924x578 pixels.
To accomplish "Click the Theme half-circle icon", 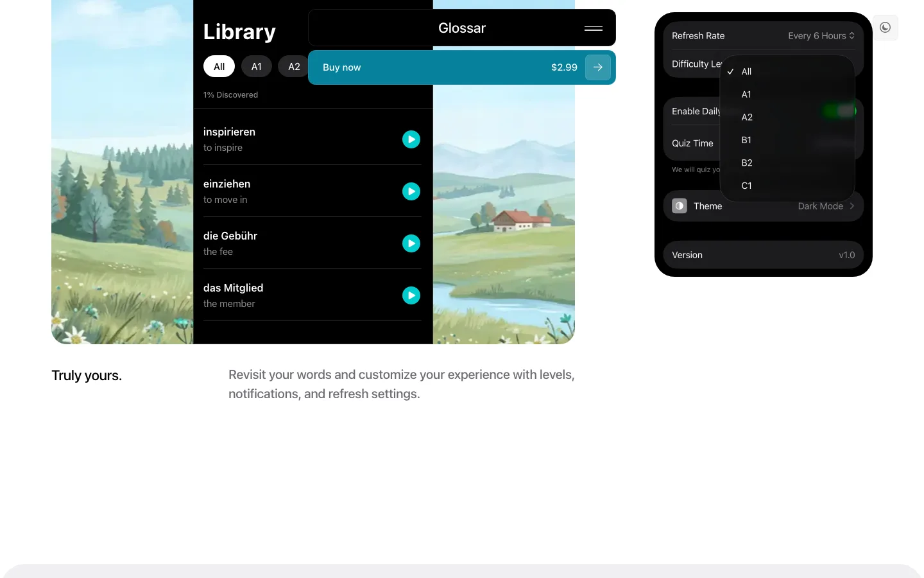I will pyautogui.click(x=680, y=206).
